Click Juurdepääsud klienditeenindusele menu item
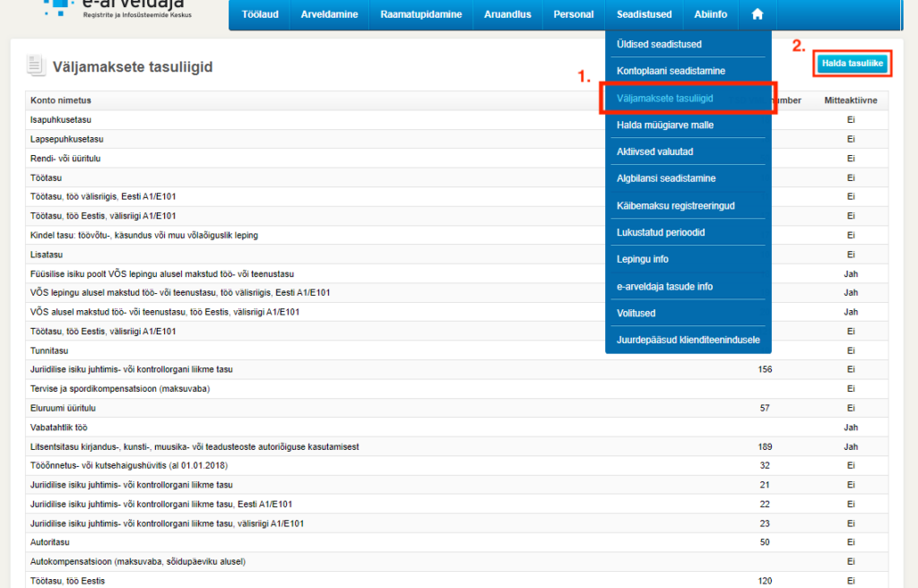This screenshot has width=918, height=588. tap(688, 340)
